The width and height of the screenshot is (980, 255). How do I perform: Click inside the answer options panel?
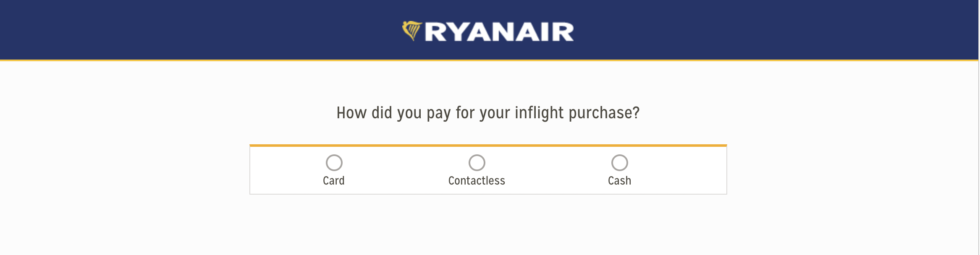pyautogui.click(x=489, y=170)
